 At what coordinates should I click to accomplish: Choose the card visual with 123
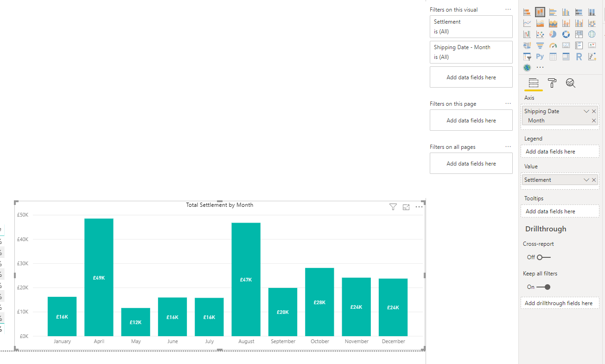[x=566, y=45]
